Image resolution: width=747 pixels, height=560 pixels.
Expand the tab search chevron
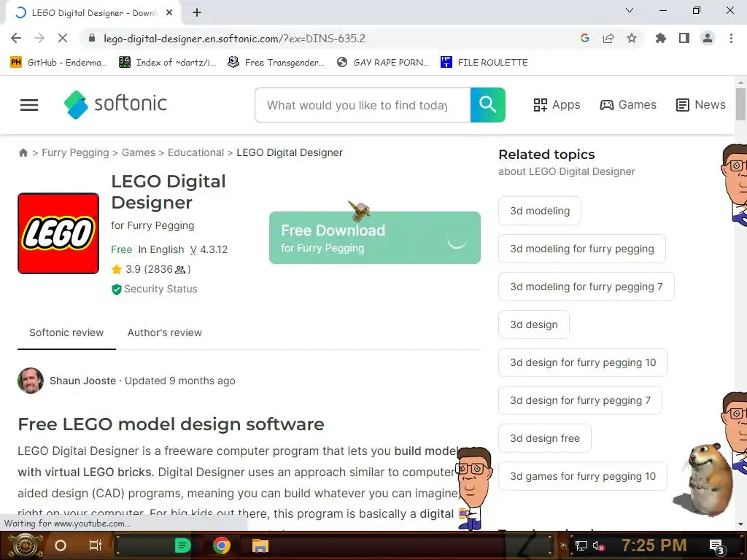click(x=630, y=10)
